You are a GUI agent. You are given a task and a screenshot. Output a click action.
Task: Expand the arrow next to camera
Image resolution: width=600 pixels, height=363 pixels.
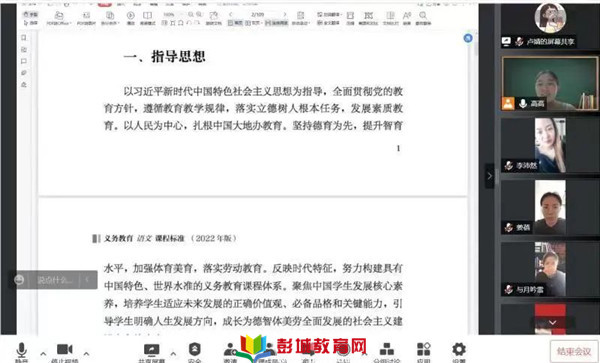(x=86, y=353)
